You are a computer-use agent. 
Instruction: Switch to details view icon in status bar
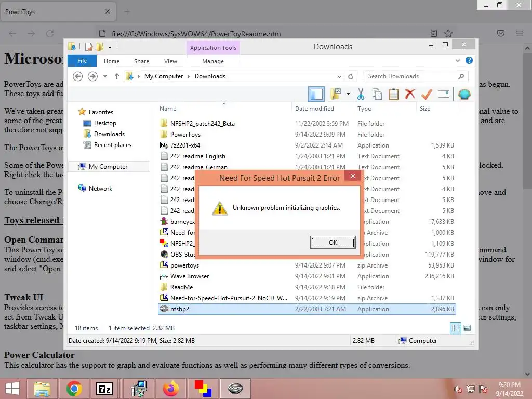455,328
